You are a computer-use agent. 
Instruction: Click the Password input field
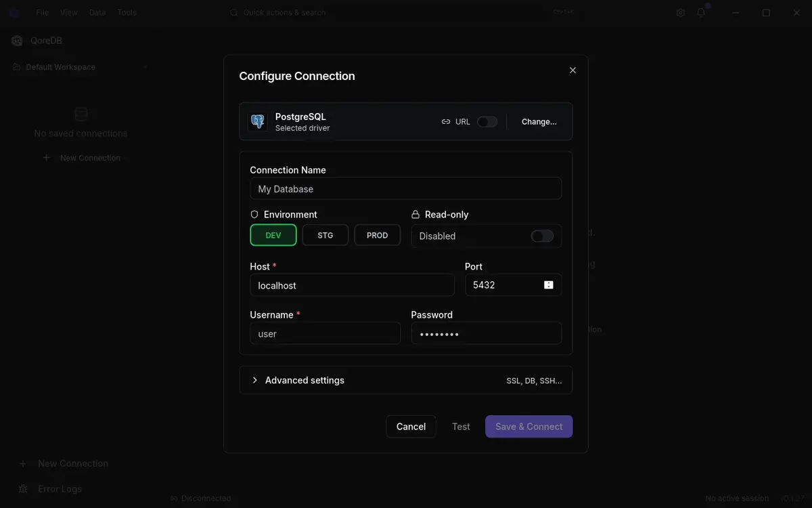(487, 333)
